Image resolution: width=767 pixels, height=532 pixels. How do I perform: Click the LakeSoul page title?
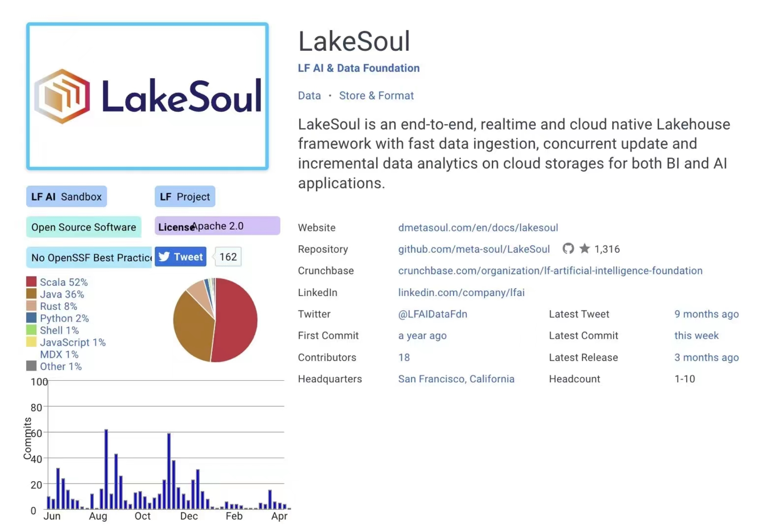[354, 41]
